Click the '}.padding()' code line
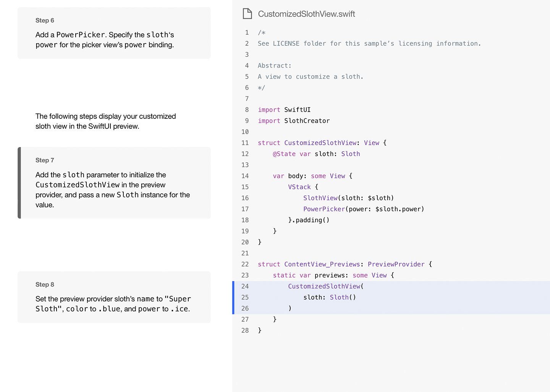 (309, 220)
